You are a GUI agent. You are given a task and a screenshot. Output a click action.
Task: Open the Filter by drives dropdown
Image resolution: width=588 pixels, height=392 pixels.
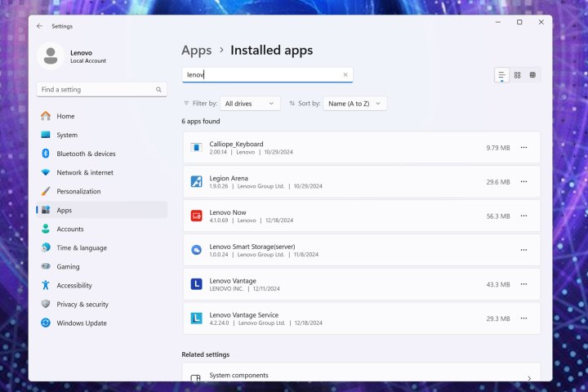tap(251, 104)
